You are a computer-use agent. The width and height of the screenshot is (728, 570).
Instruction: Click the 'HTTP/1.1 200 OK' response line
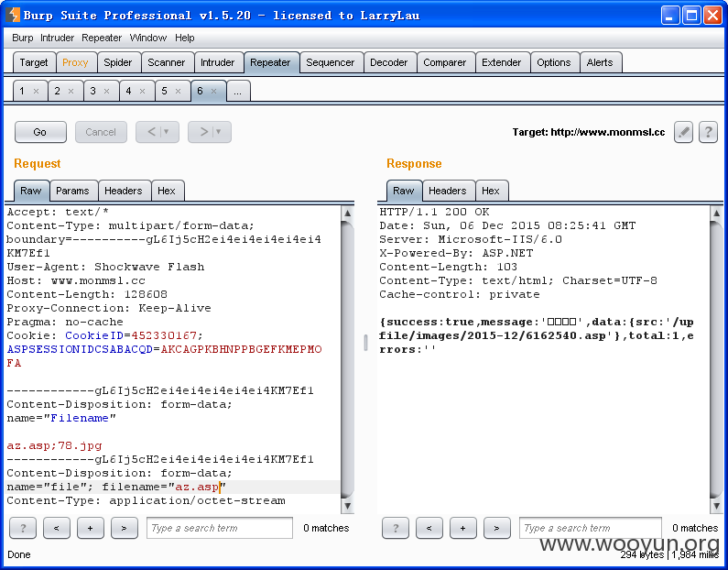coord(434,212)
